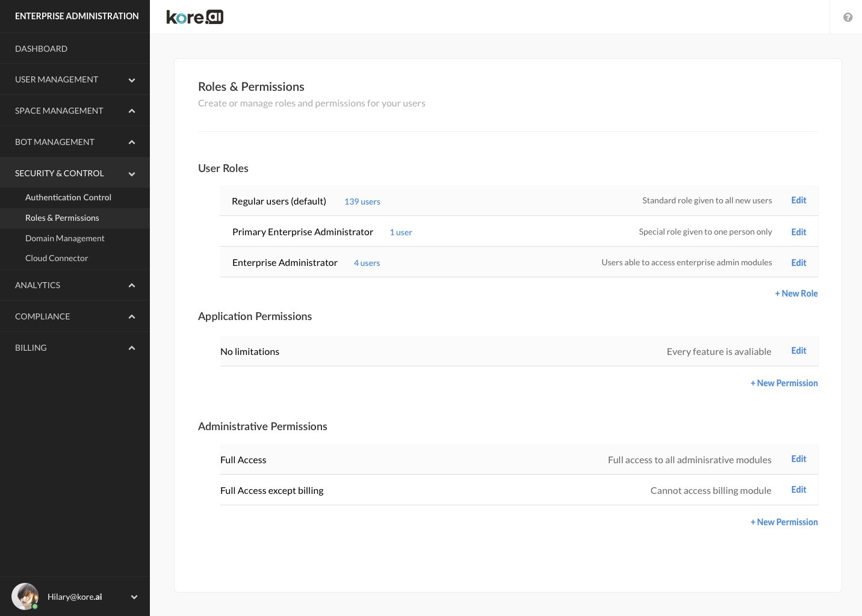Click Full Access except billing name
Image resolution: width=862 pixels, height=616 pixels.
(271, 490)
